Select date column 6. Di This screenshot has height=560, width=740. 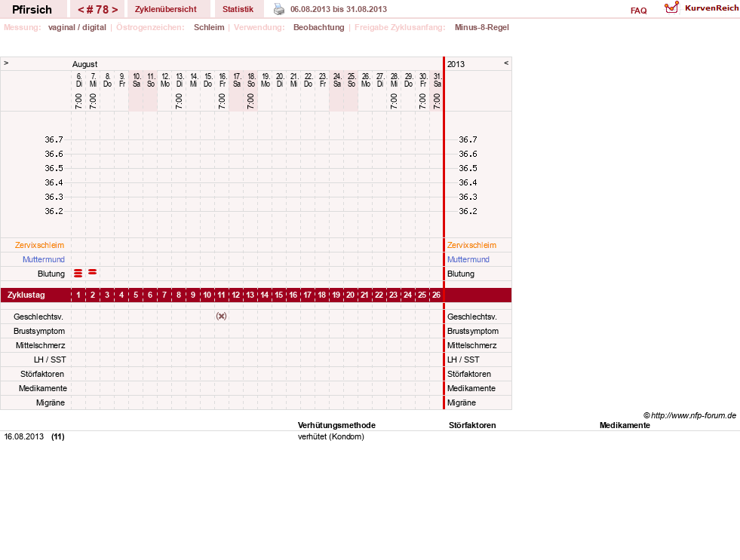pos(78,80)
